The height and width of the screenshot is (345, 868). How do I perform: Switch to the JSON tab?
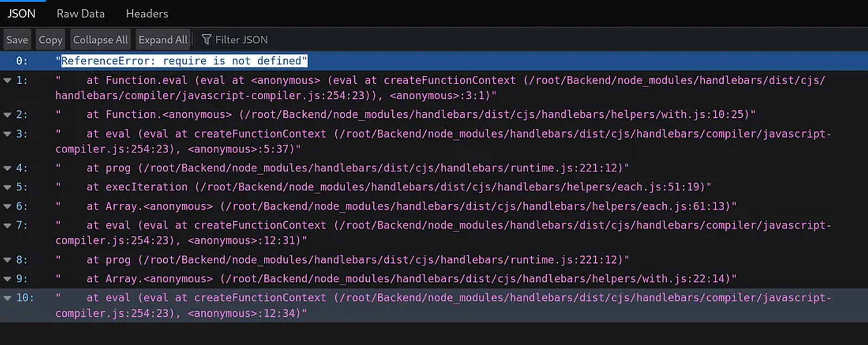tap(21, 14)
